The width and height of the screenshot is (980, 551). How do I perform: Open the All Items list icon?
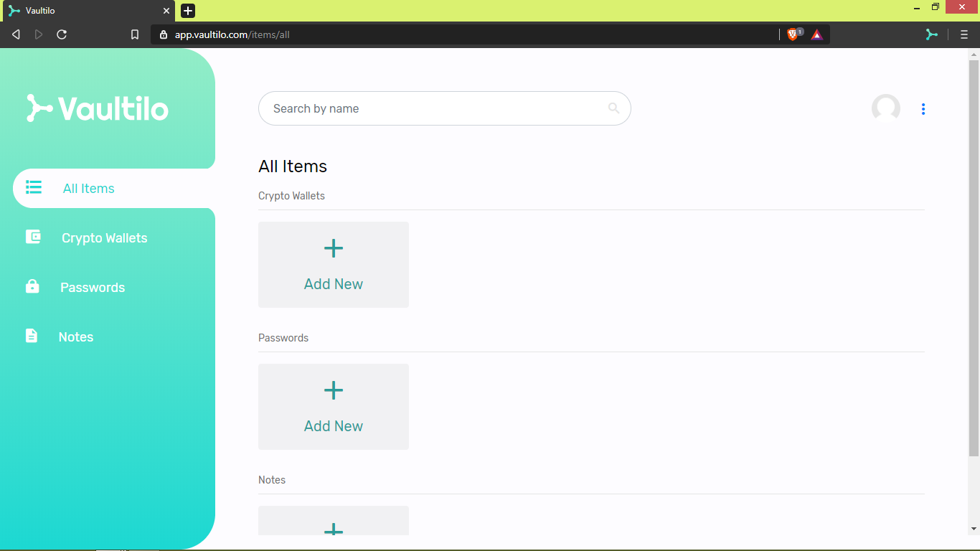(34, 188)
